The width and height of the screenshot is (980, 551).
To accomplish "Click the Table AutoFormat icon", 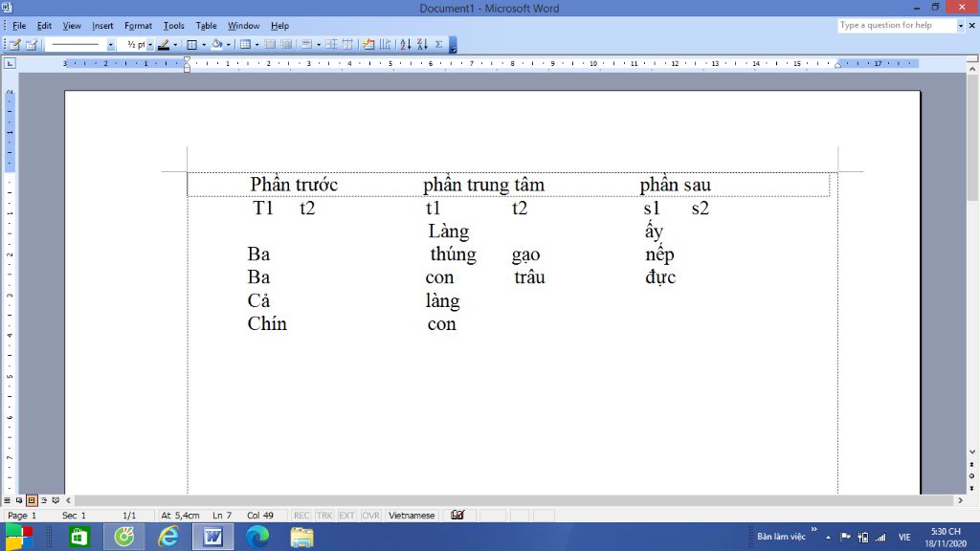I will (368, 44).
